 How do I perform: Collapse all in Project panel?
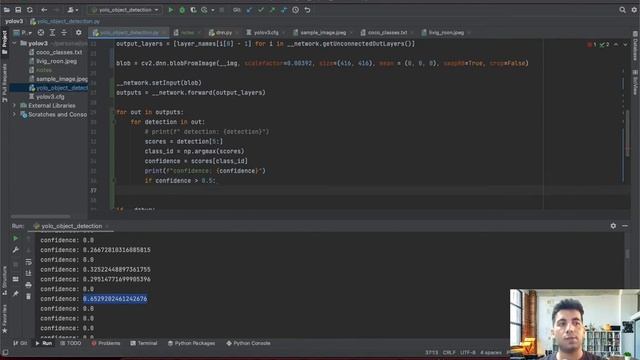click(x=64, y=32)
